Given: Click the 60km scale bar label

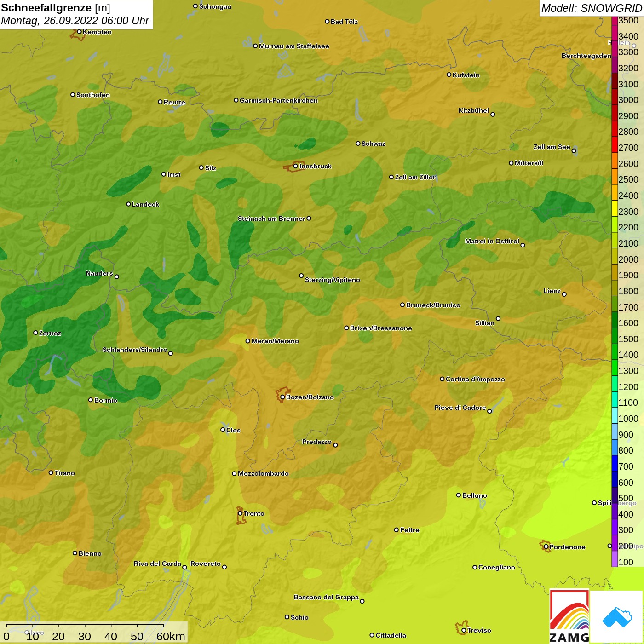Looking at the screenshot, I should click(171, 636).
